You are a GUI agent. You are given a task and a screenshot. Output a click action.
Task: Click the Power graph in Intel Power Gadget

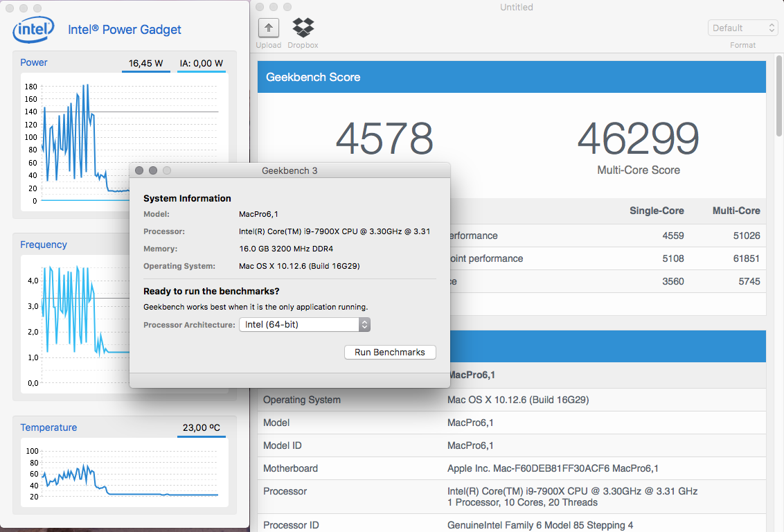[125, 143]
